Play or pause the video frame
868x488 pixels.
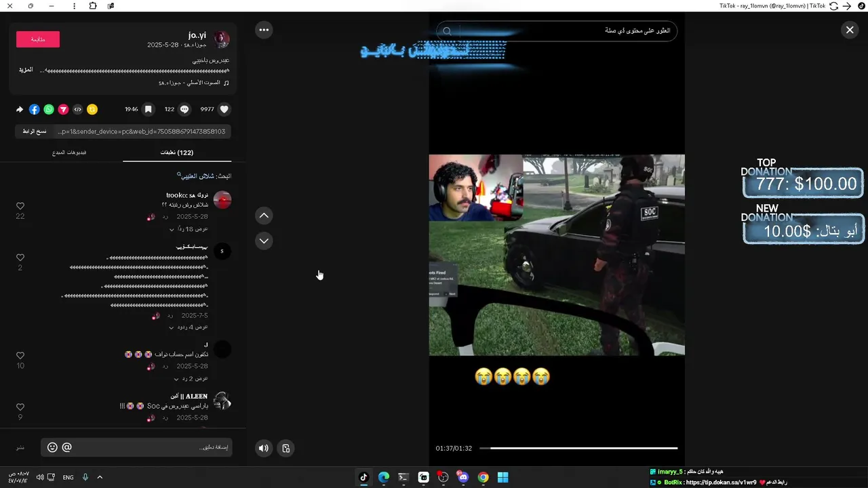(x=557, y=255)
